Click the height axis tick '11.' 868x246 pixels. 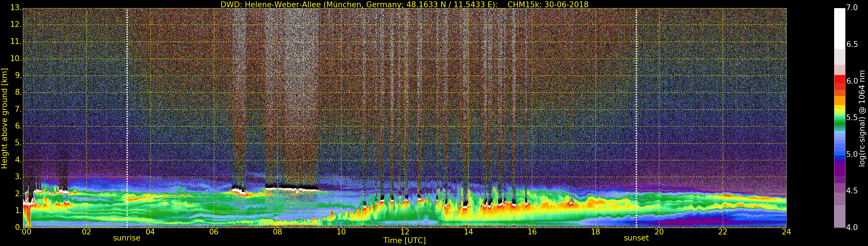click(x=16, y=41)
